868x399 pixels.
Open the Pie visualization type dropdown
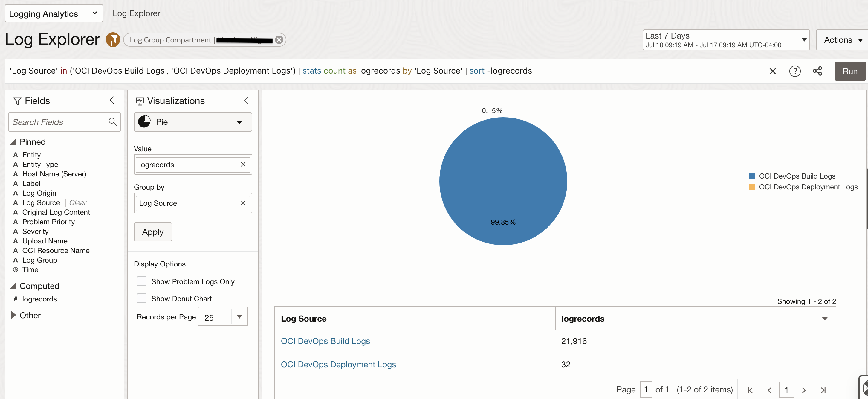point(193,122)
